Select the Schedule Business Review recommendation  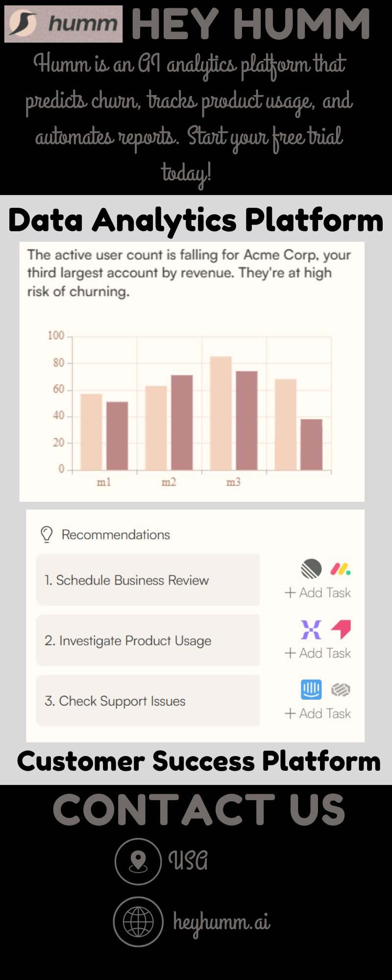(x=147, y=580)
